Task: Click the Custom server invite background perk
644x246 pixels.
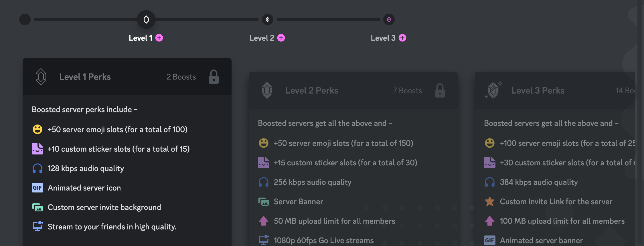Action: click(x=104, y=207)
